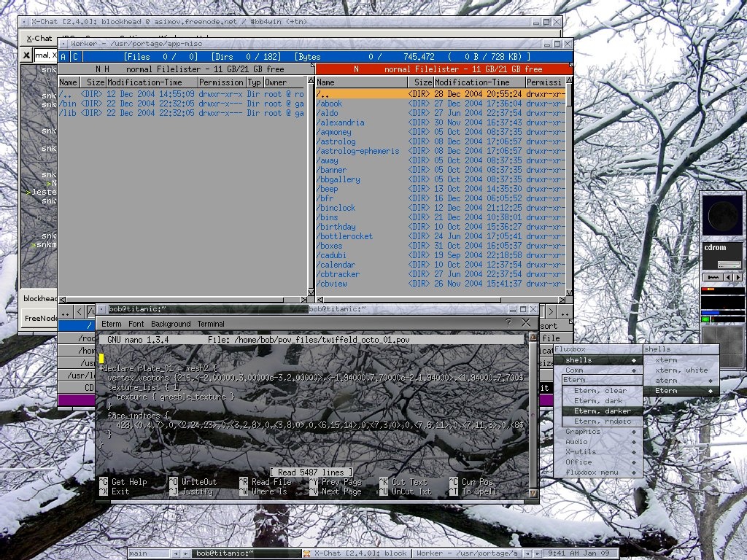
Task: Click the '..' parent directory button left of Worker path
Action: pyautogui.click(x=65, y=312)
